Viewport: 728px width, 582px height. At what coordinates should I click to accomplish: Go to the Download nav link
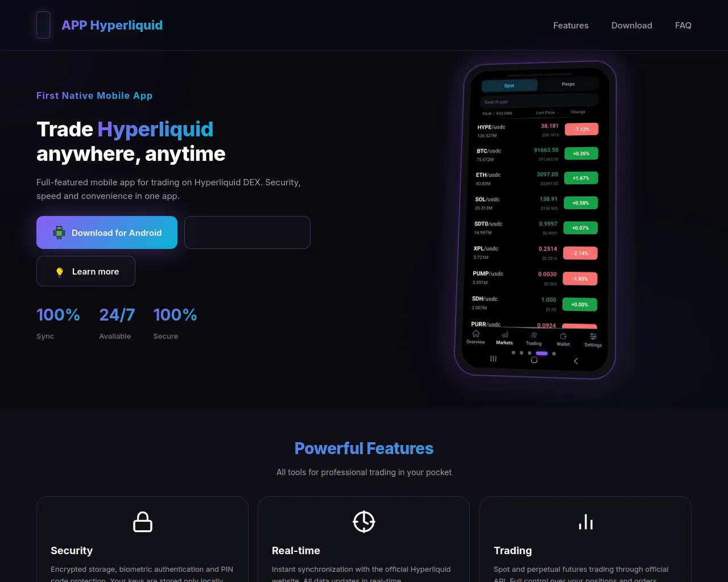point(631,26)
